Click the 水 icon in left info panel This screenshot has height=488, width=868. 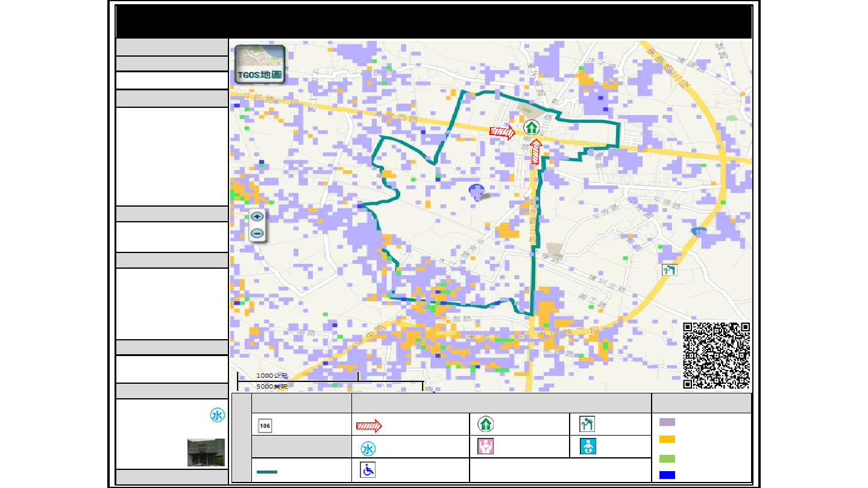tap(217, 415)
